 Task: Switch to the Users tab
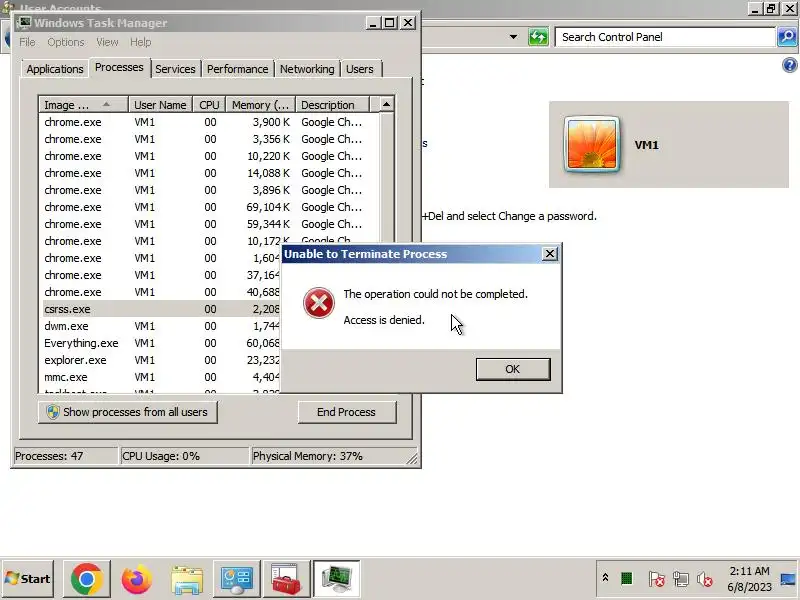tap(360, 69)
